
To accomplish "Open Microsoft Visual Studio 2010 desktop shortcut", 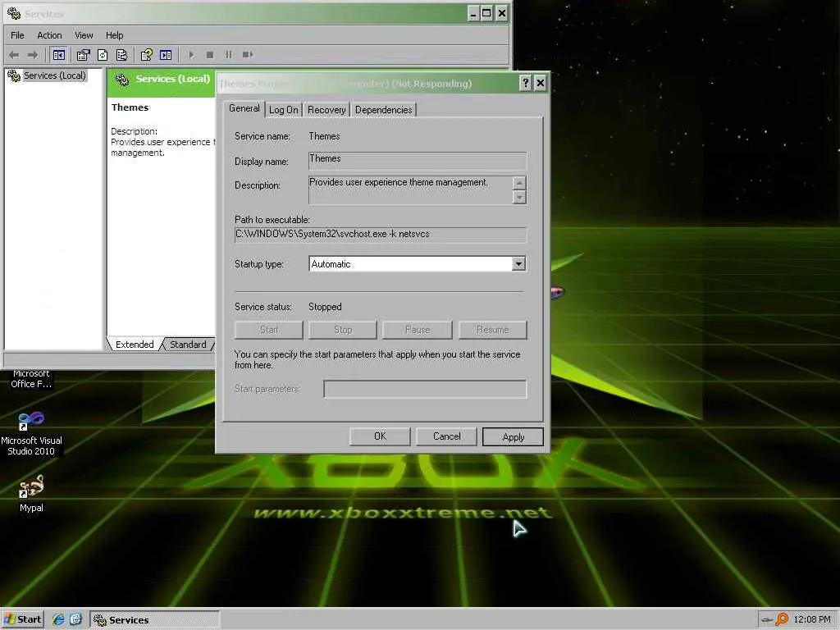I will (x=31, y=433).
